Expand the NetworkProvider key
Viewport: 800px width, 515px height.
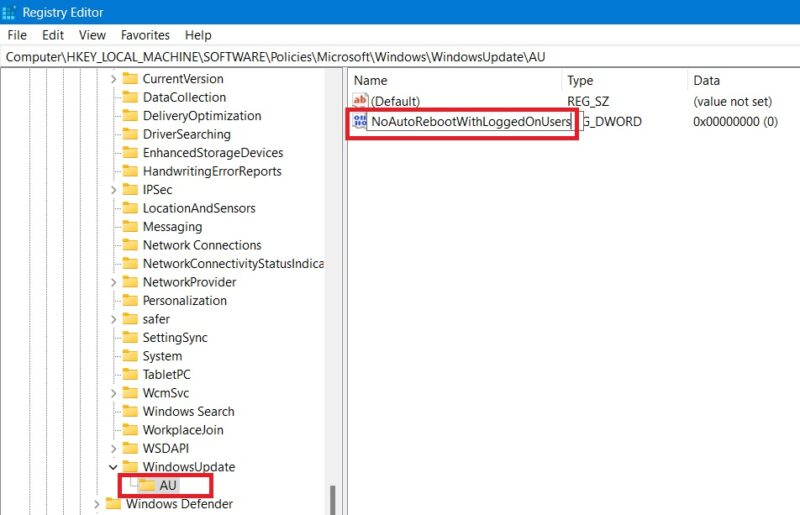click(113, 282)
